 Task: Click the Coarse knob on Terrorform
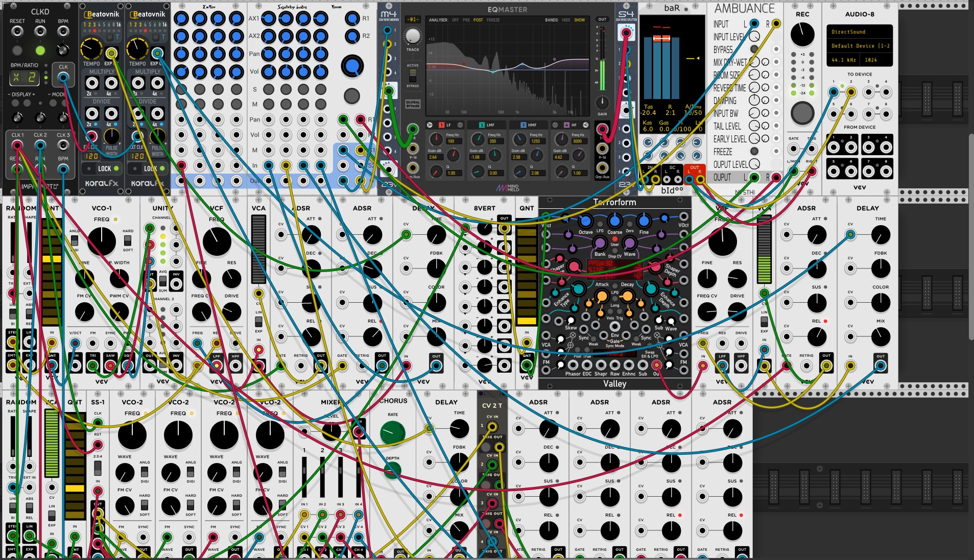615,221
